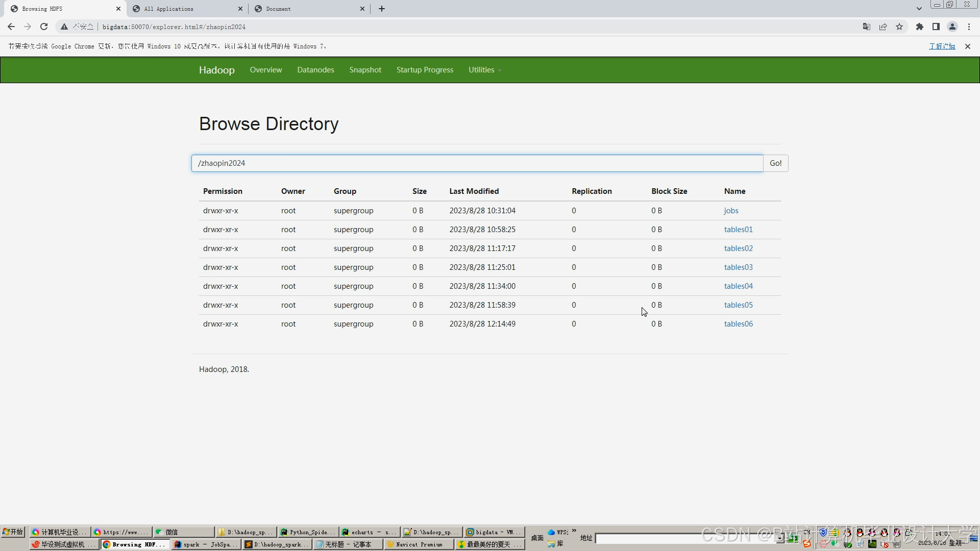Toggle browser side panel icon

[x=936, y=27]
